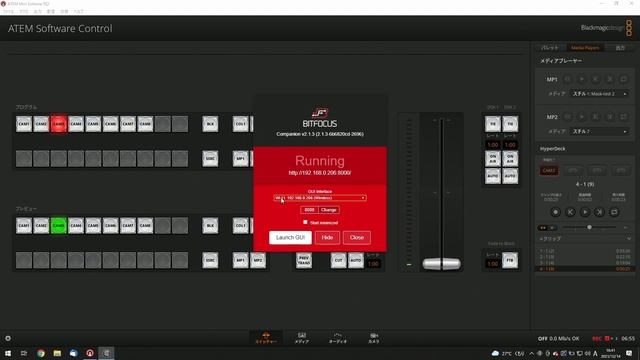Open the スイッチャー page tab
This screenshot has height=360, width=640.
(x=266, y=338)
